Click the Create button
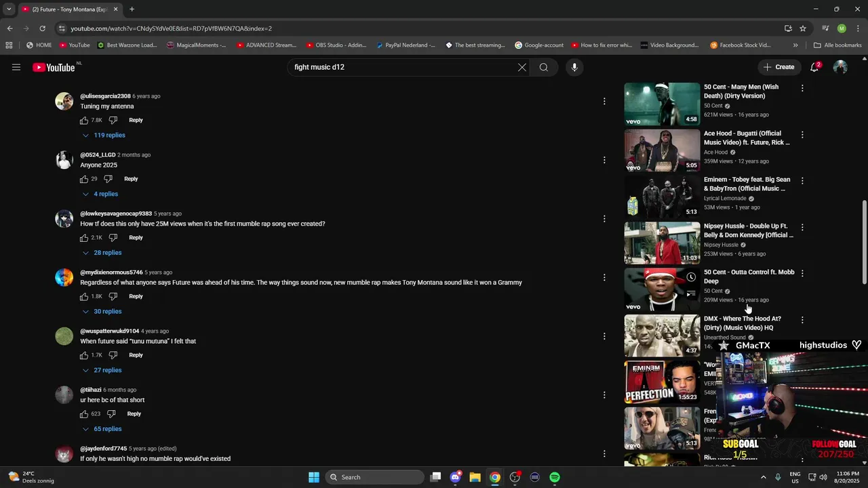The width and height of the screenshot is (868, 488). pos(778,67)
